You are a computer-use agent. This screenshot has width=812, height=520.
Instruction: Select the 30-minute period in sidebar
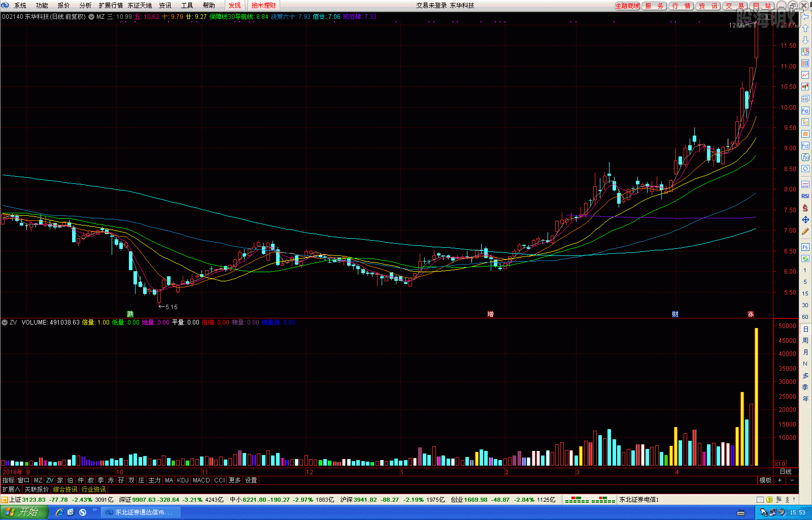click(805, 305)
